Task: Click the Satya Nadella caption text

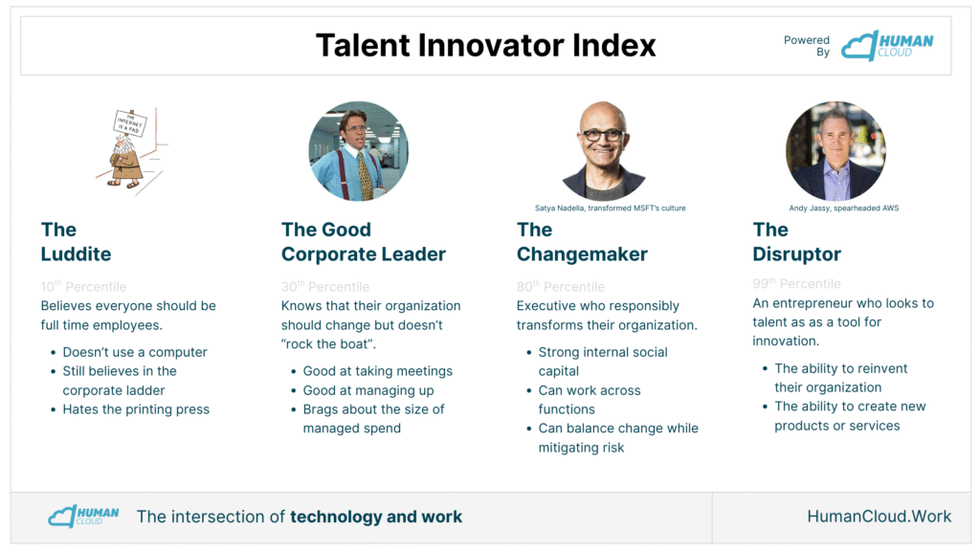Action: (610, 208)
